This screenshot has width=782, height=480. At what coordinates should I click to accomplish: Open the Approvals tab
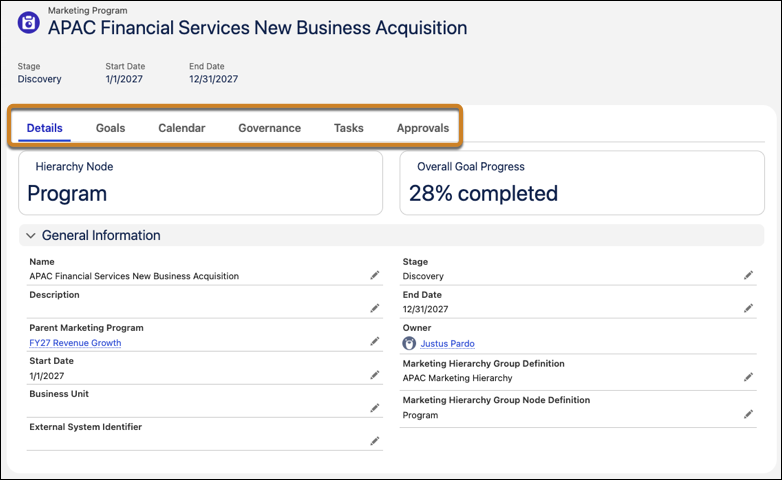tap(423, 128)
